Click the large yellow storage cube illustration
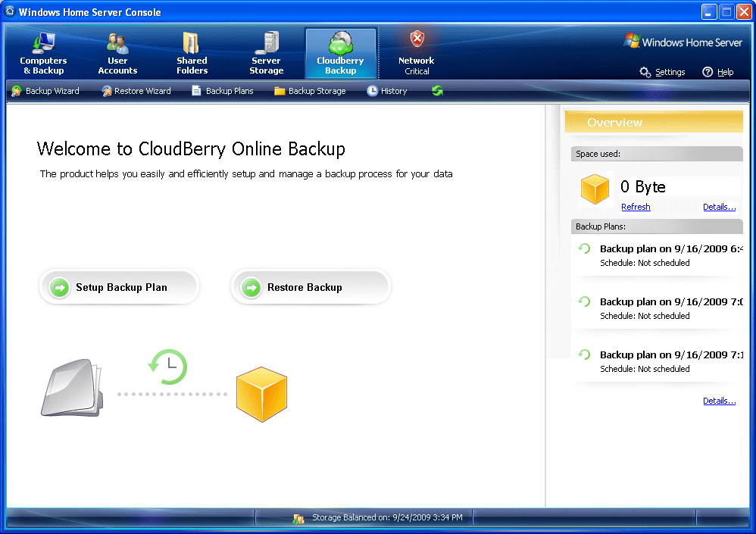Viewport: 756px width, 534px height. pos(262,395)
